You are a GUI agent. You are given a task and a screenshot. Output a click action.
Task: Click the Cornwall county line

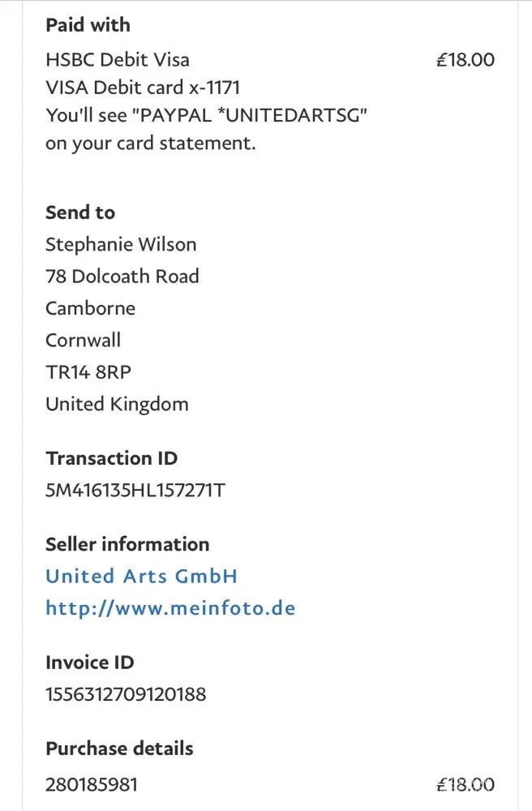coord(83,340)
